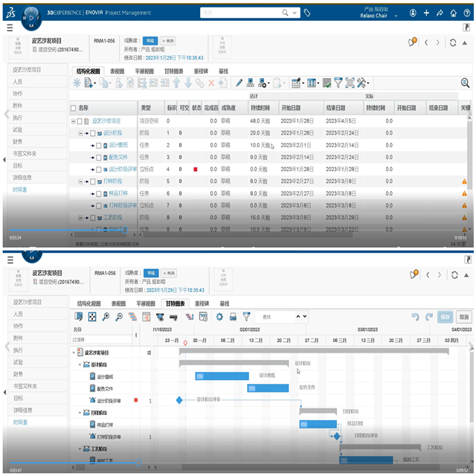Check the box for 工艺阶段 row in table
Image resolution: width=476 pixels, height=476 pixels.
(92, 218)
